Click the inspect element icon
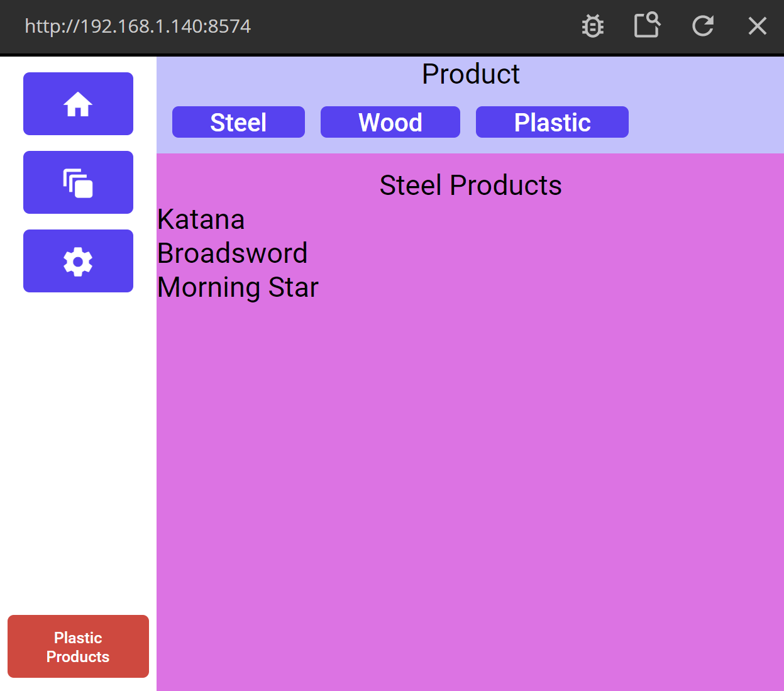This screenshot has height=691, width=784. (647, 26)
